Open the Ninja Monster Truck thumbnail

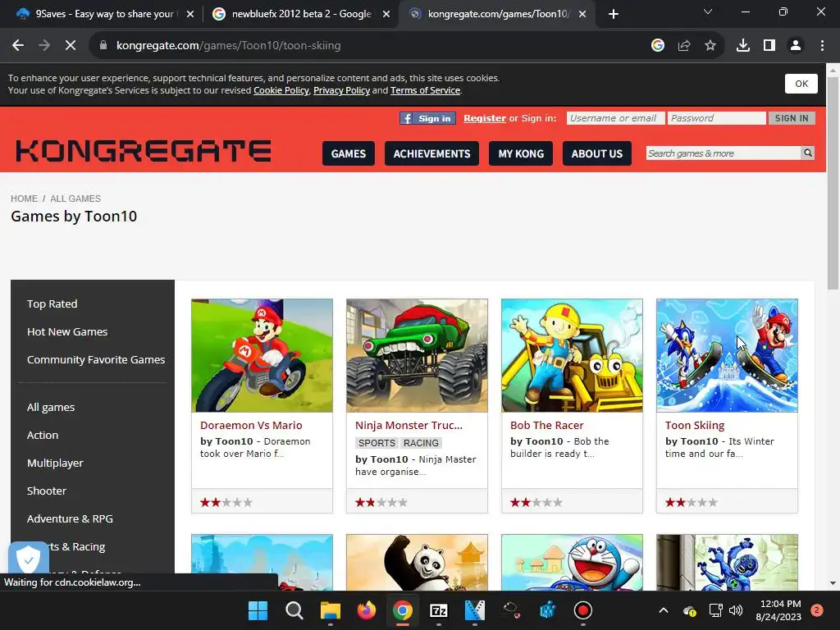tap(417, 356)
